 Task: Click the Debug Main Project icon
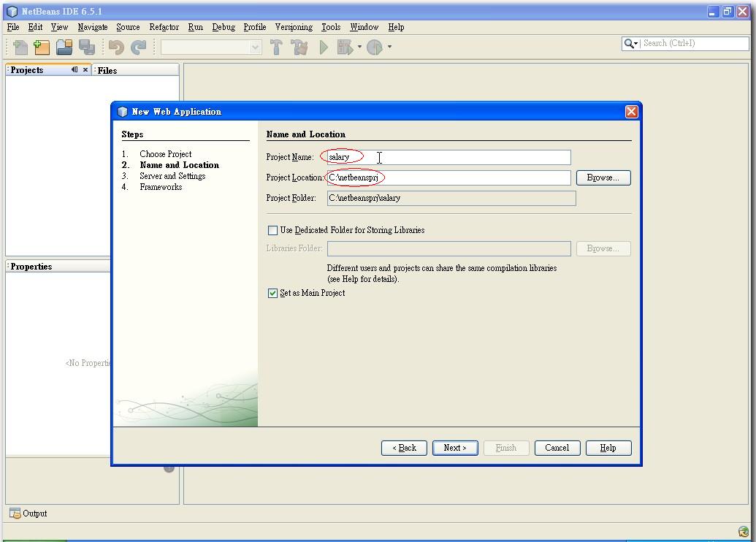click(345, 47)
